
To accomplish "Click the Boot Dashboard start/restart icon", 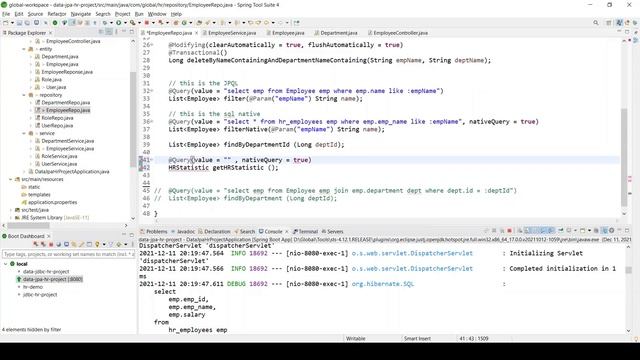I will coord(36,244).
